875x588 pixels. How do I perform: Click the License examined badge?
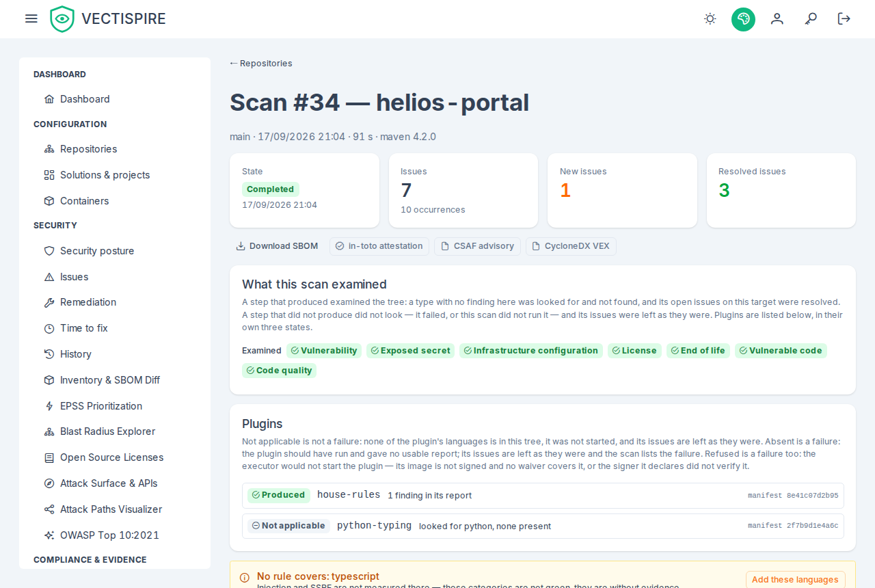pyautogui.click(x=634, y=351)
